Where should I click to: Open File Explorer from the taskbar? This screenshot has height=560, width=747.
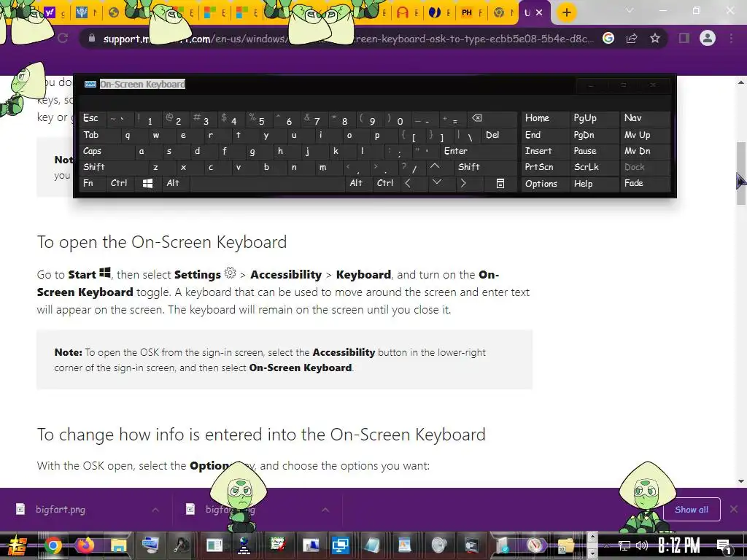(x=118, y=545)
